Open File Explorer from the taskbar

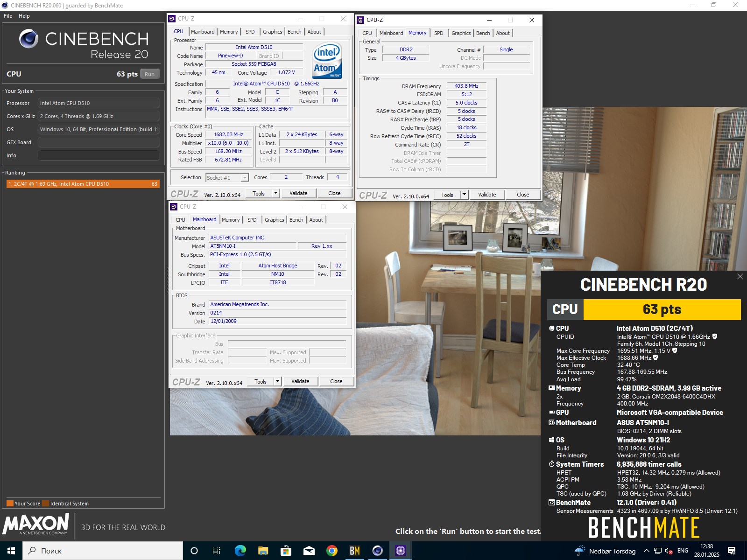click(263, 551)
